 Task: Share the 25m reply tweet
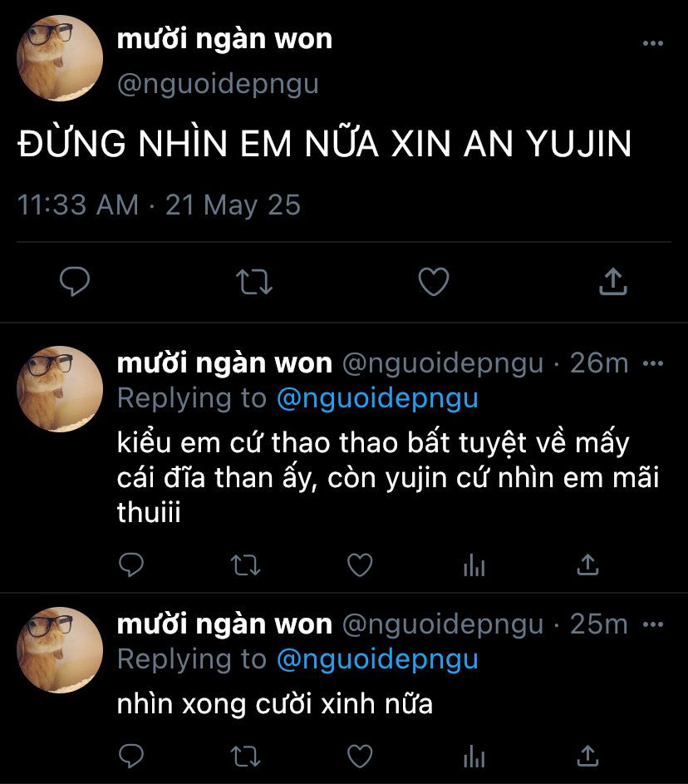coord(587,756)
